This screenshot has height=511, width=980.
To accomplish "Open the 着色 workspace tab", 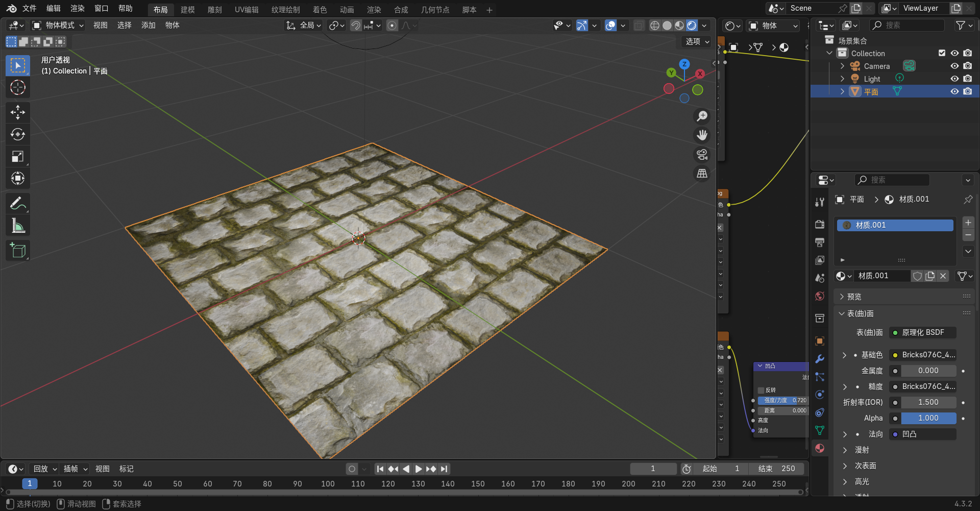I will pos(320,10).
